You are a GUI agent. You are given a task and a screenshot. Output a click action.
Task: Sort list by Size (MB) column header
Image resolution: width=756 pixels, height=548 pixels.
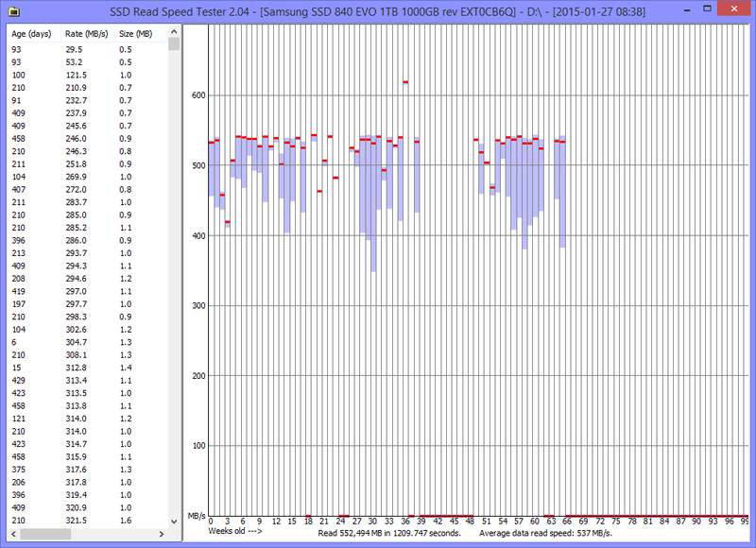[135, 34]
